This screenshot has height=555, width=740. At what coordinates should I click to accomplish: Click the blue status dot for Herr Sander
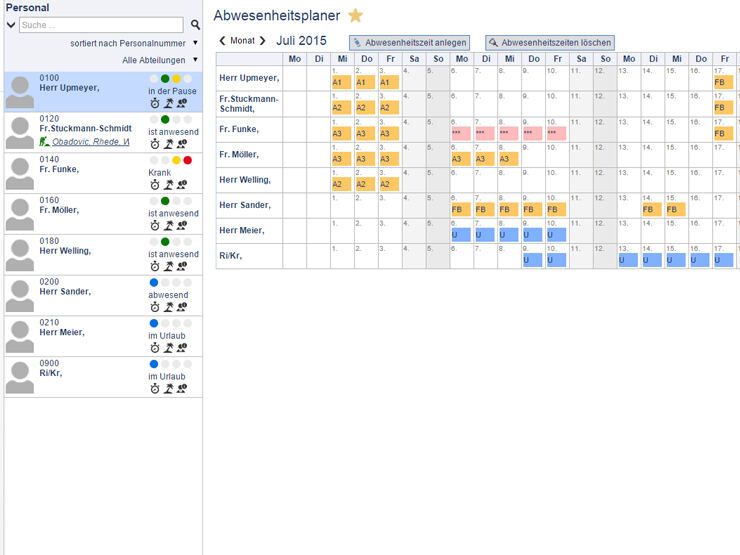153,283
